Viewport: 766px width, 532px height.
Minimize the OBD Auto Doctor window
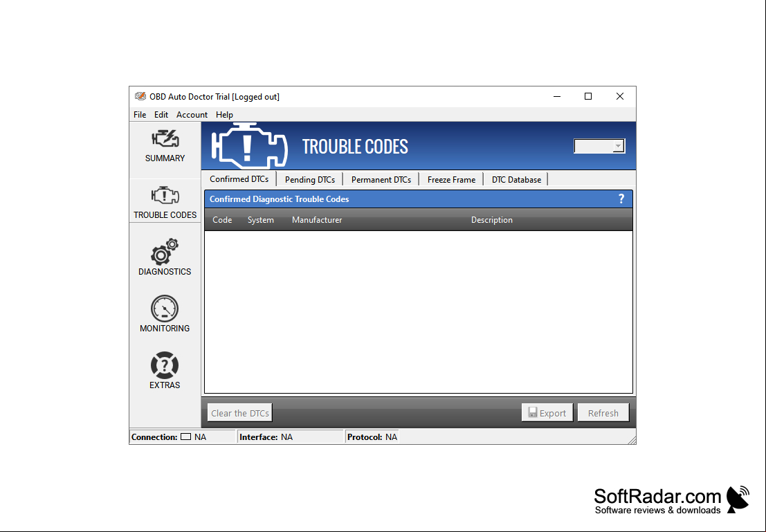[x=557, y=96]
